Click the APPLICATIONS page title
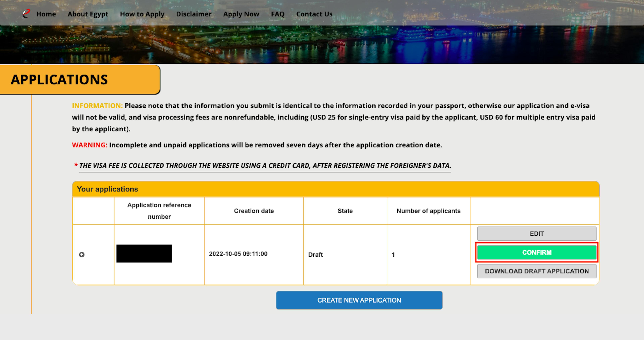Image resolution: width=644 pixels, height=340 pixels. tap(59, 79)
